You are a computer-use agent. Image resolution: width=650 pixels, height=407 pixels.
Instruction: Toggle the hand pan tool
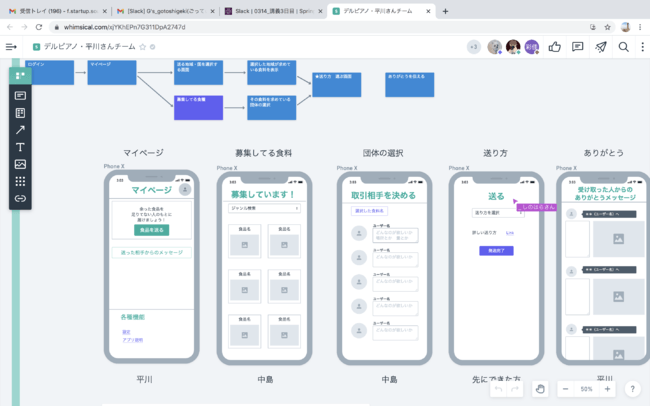tap(540, 389)
